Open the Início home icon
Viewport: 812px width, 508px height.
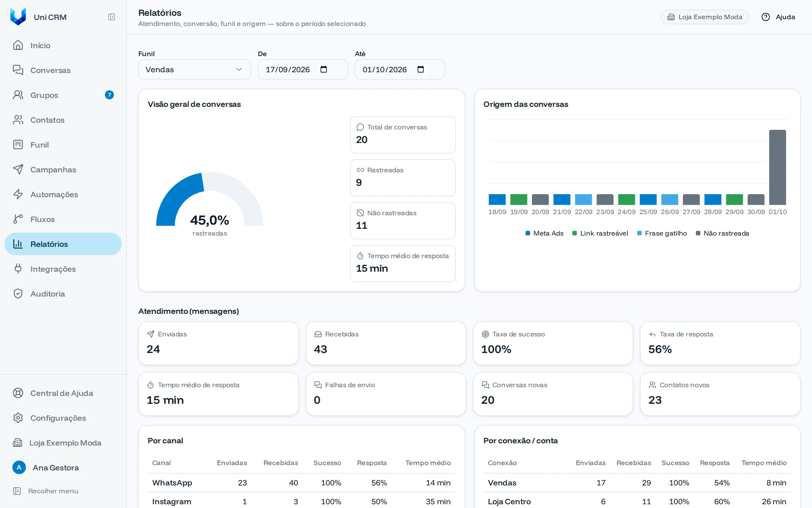coord(18,45)
